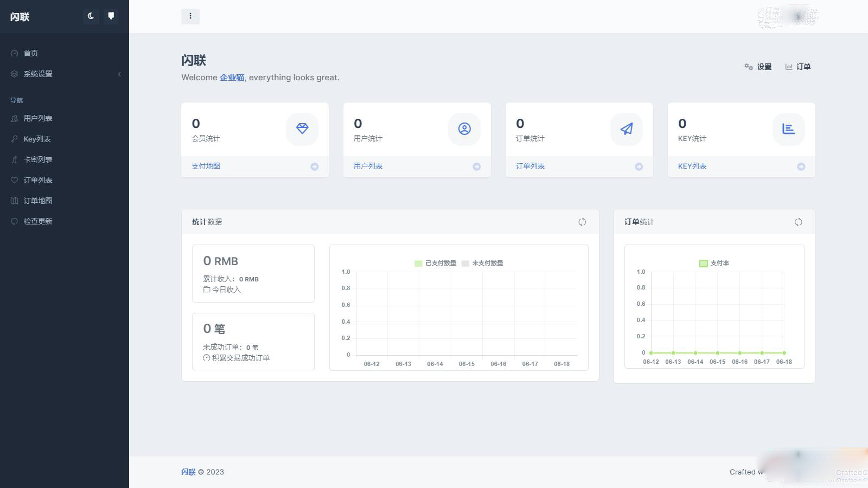Viewport: 868px width, 488px height.
Task: Open the three-dot menu in top bar
Action: pyautogui.click(x=190, y=16)
